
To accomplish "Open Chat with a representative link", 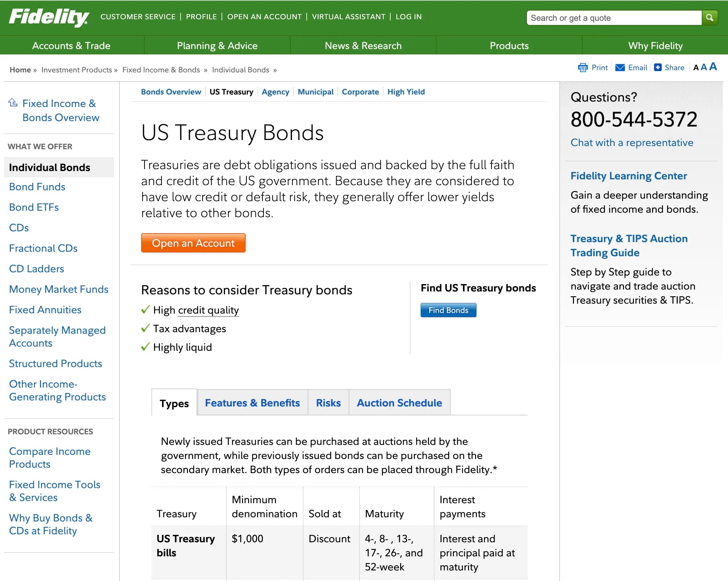I will click(x=631, y=143).
